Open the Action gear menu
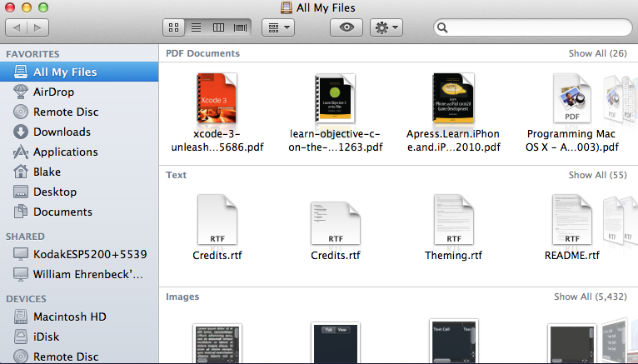The width and height of the screenshot is (638, 364). pyautogui.click(x=386, y=27)
